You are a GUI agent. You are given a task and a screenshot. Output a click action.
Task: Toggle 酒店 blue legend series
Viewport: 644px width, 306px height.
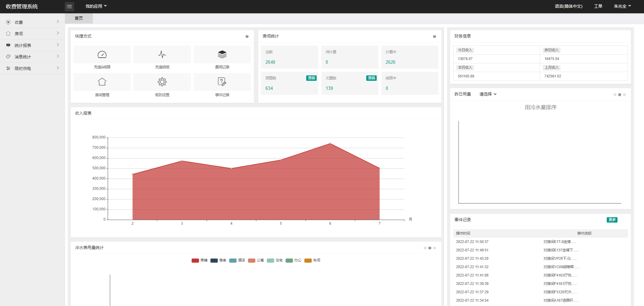coord(233,260)
